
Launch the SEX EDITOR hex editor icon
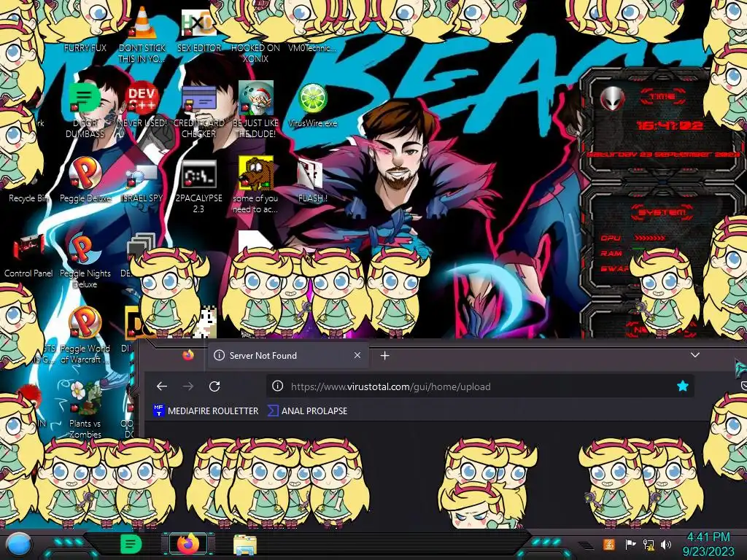pyautogui.click(x=198, y=31)
